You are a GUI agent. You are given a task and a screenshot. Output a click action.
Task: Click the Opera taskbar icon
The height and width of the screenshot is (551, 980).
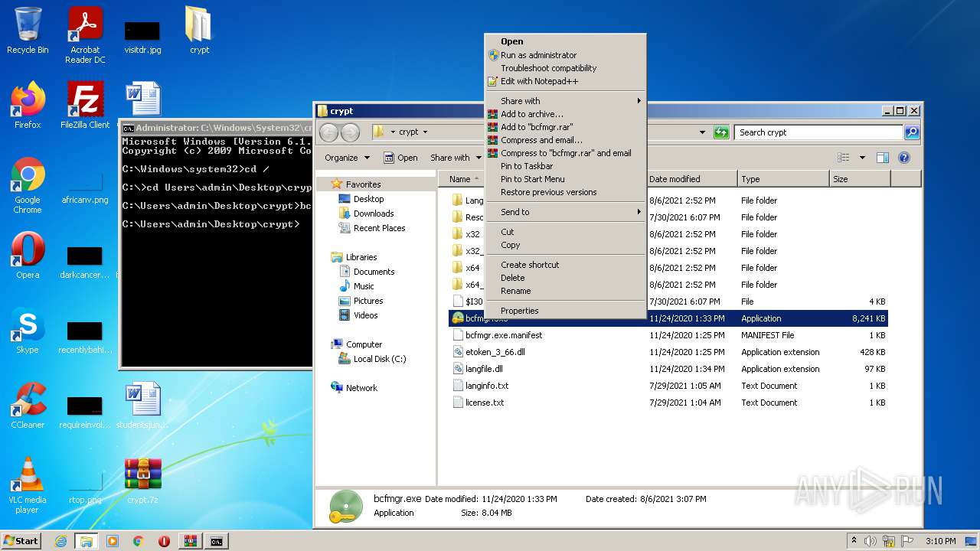164,541
